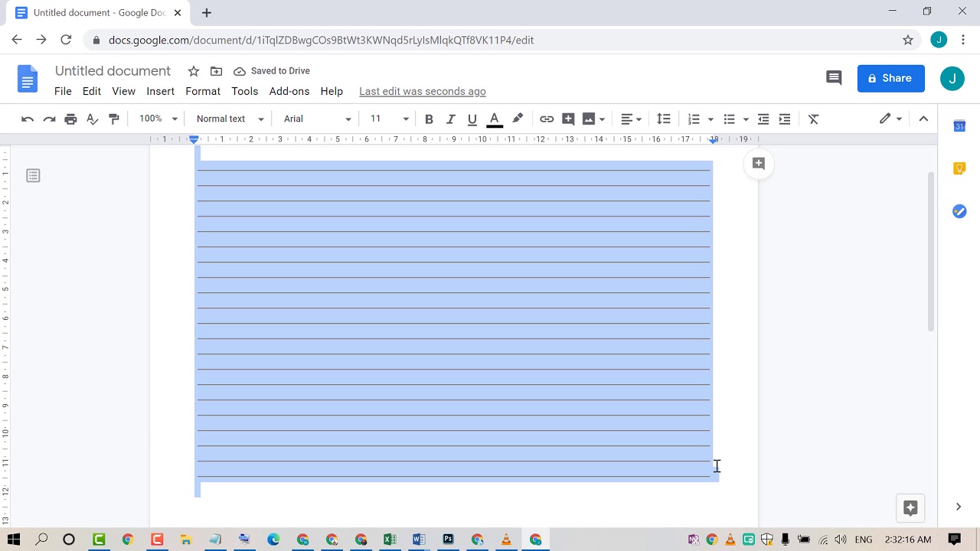Image resolution: width=980 pixels, height=551 pixels.
Task: Select the Paint format roller tool
Action: [114, 119]
